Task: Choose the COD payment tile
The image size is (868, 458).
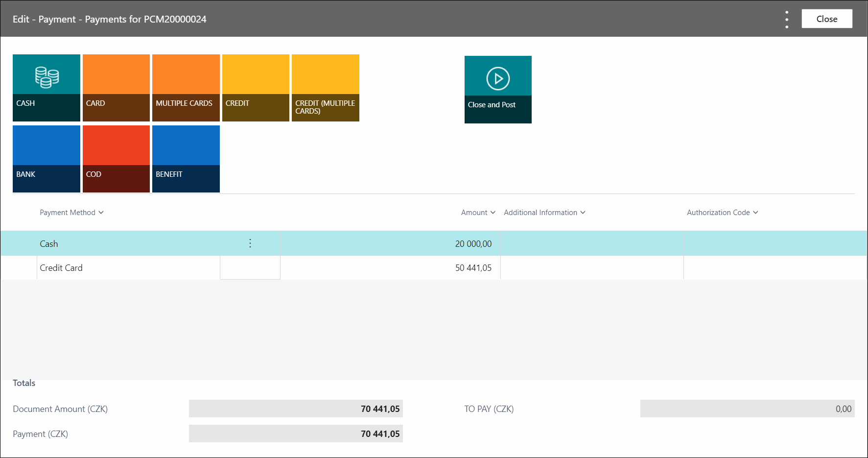Action: pyautogui.click(x=116, y=159)
